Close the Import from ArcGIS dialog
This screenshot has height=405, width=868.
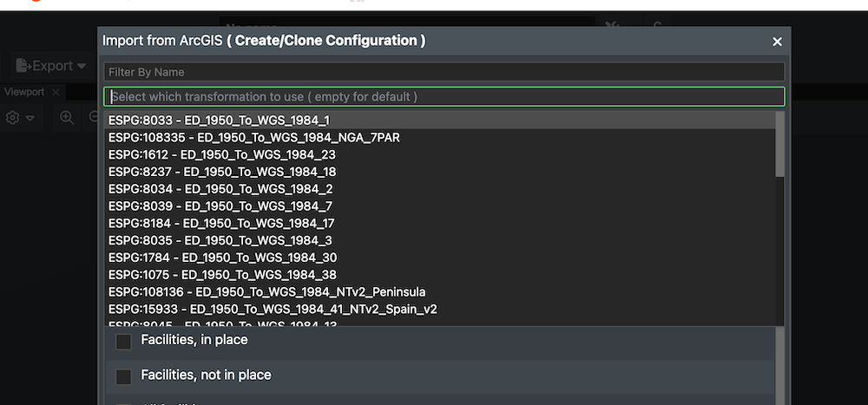tap(777, 42)
